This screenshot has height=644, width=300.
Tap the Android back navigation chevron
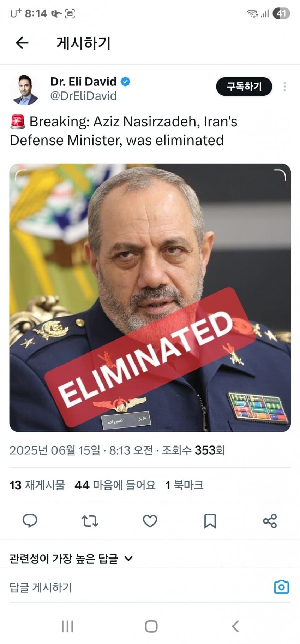pos(235,626)
